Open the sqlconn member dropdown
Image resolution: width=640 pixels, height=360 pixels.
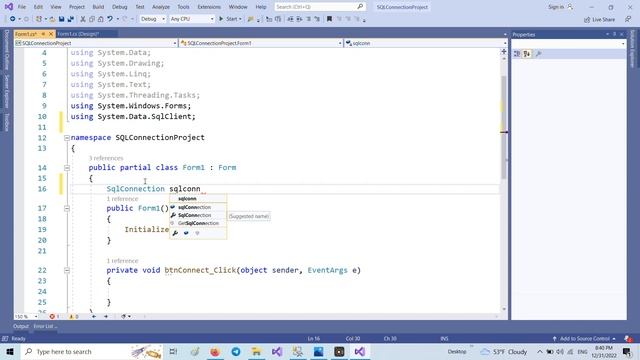tap(426, 43)
